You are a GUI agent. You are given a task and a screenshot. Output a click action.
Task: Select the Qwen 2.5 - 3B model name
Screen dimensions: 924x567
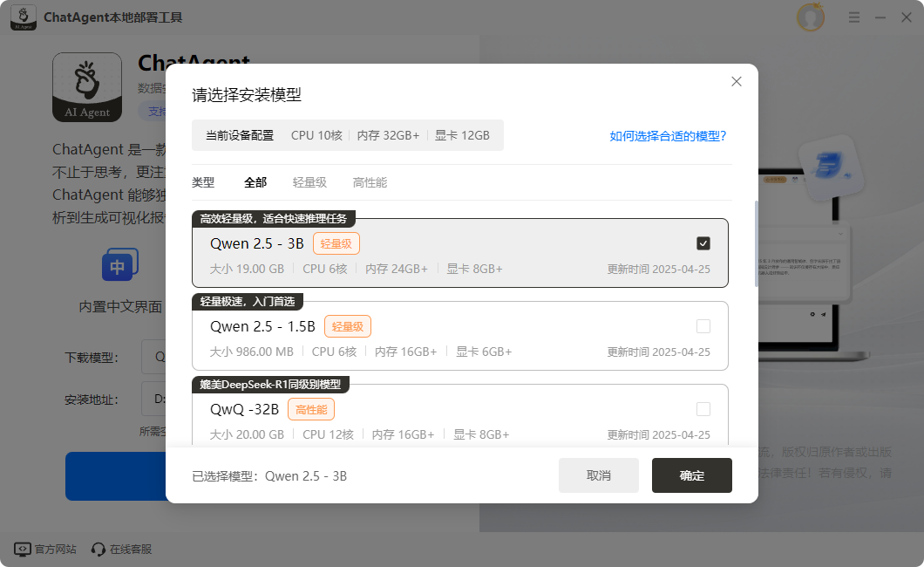(x=257, y=243)
